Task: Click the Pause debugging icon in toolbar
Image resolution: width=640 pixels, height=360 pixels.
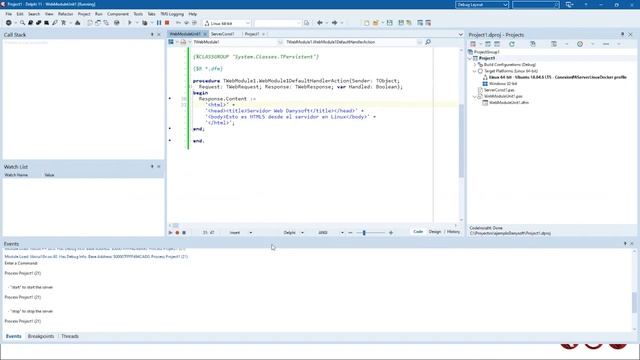Action: click(159, 23)
